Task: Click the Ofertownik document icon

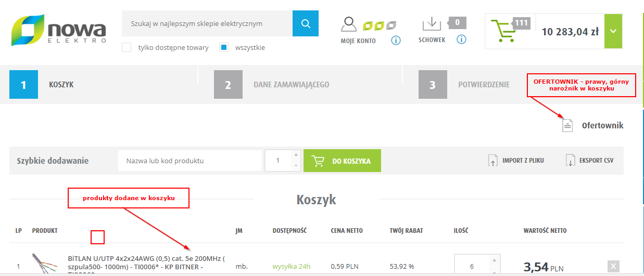Action: [567, 125]
